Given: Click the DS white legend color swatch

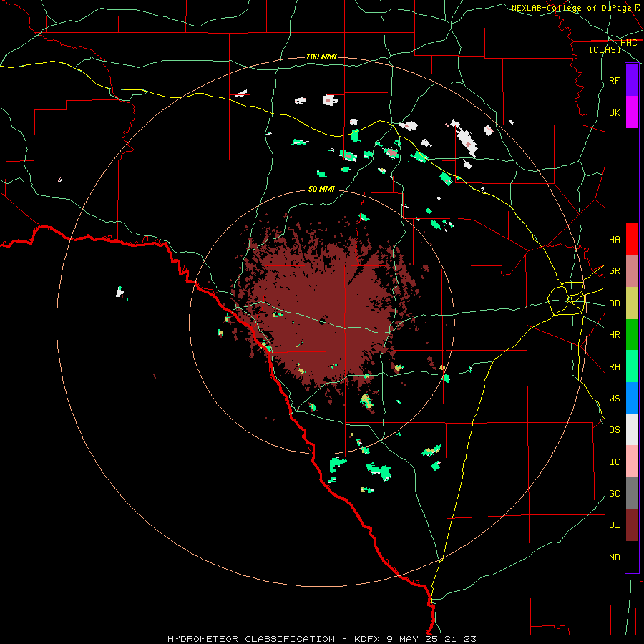Looking at the screenshot, I should pos(632,429).
